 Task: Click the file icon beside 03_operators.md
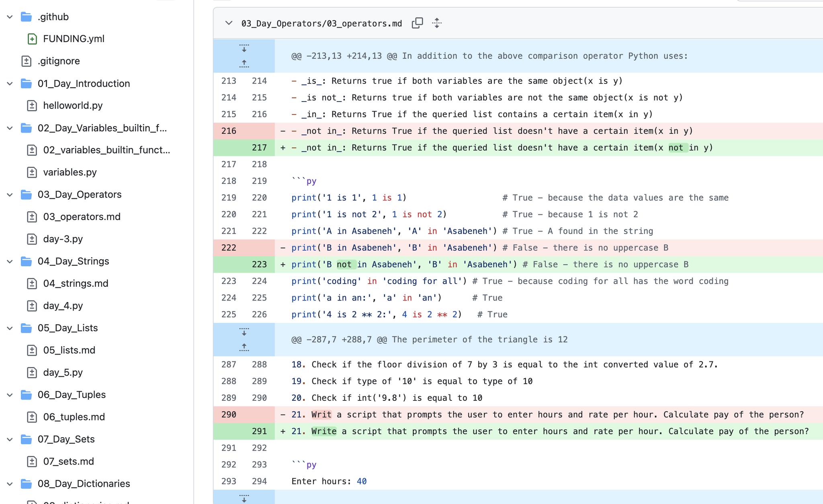32,217
